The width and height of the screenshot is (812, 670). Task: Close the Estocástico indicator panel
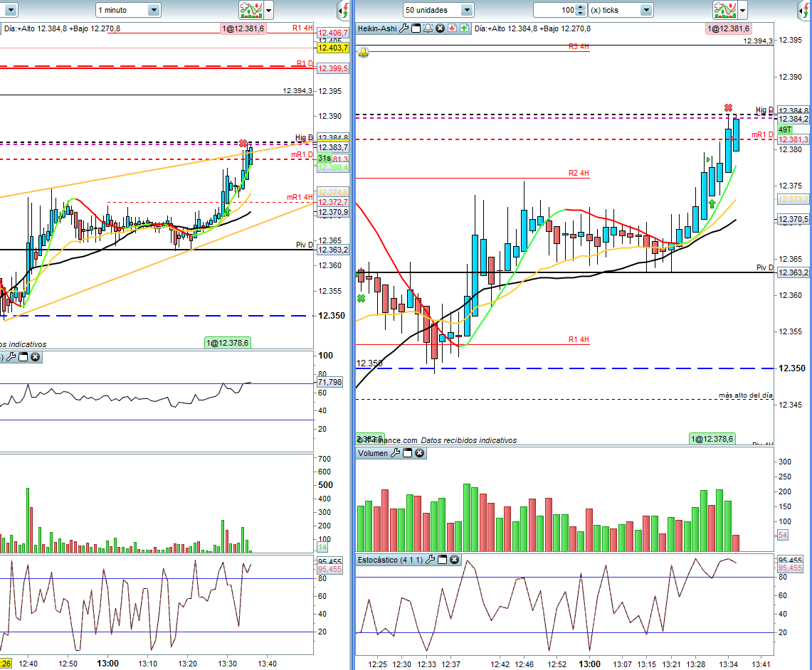pos(455,560)
